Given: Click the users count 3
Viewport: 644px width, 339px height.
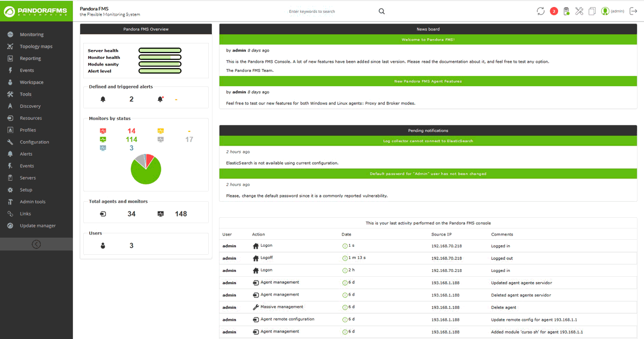Looking at the screenshot, I should click(x=131, y=246).
